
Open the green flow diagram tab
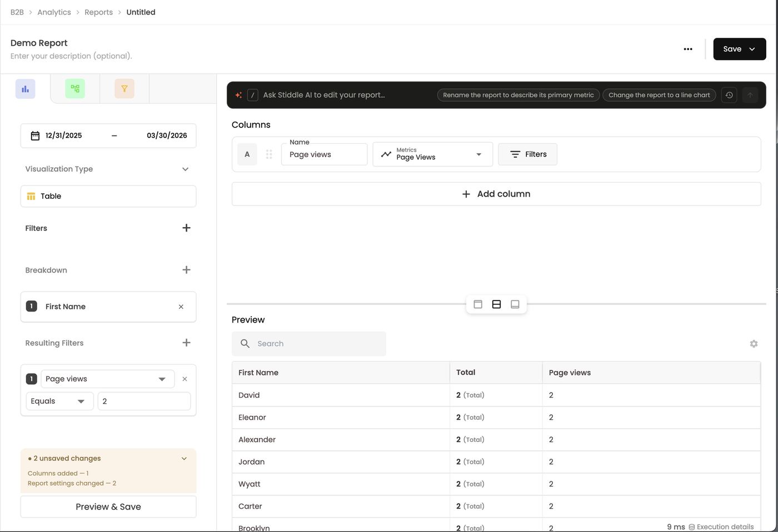pyautogui.click(x=75, y=89)
